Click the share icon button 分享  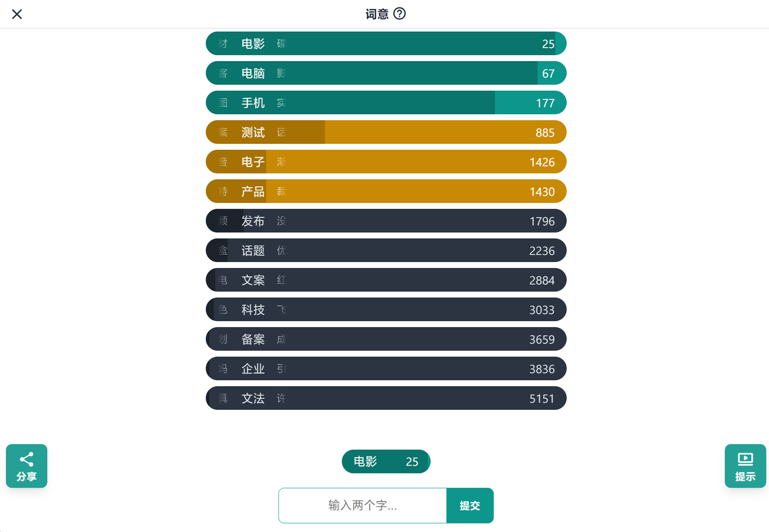coord(27,466)
